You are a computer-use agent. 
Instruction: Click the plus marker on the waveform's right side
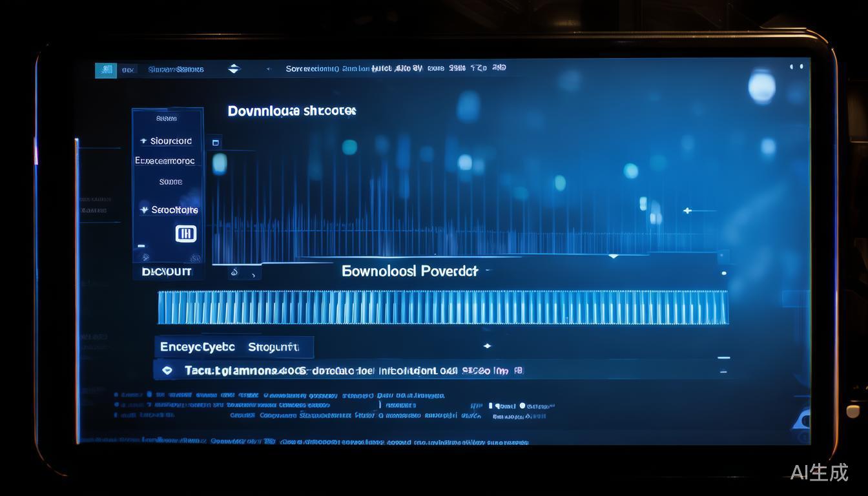click(687, 211)
